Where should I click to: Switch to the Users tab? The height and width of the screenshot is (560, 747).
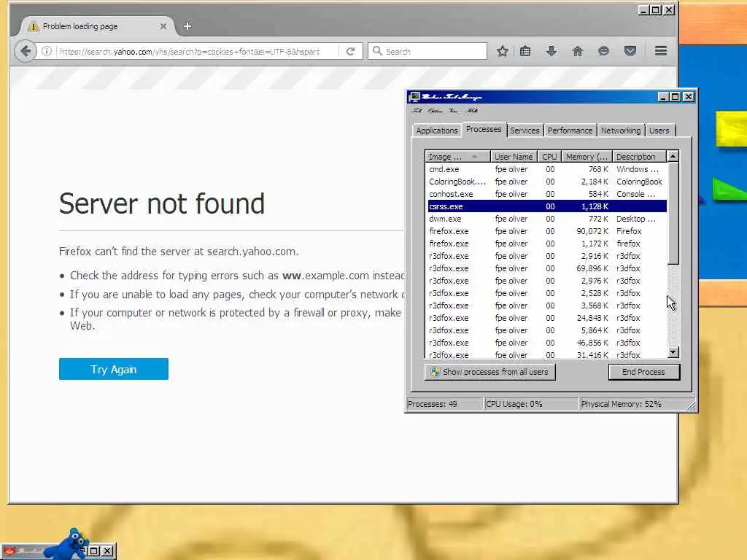coord(659,131)
